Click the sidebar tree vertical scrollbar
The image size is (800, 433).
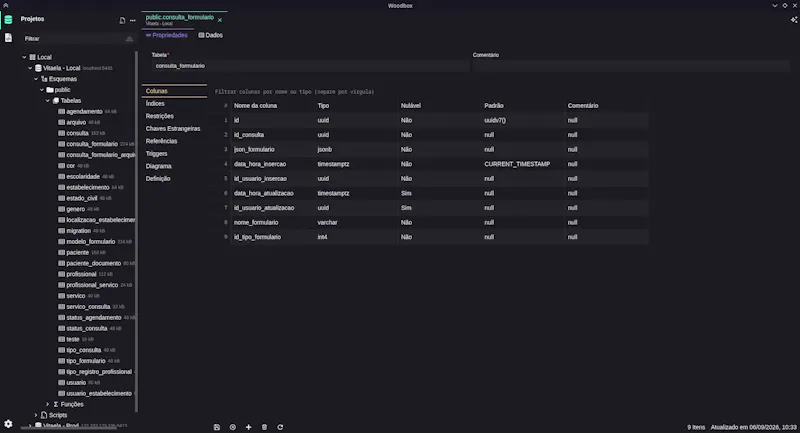coord(137,231)
